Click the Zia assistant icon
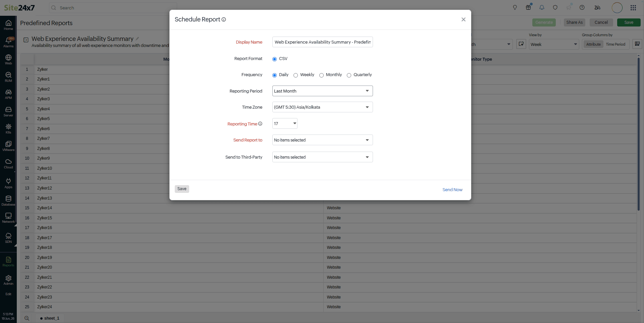 [x=597, y=7]
